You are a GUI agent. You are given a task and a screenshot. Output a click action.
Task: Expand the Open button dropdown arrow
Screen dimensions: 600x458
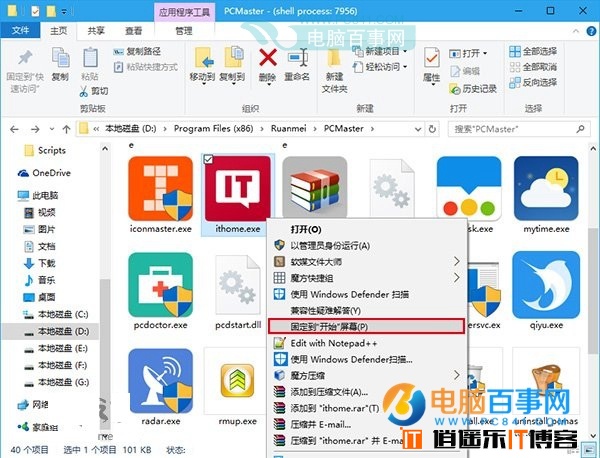[x=485, y=53]
